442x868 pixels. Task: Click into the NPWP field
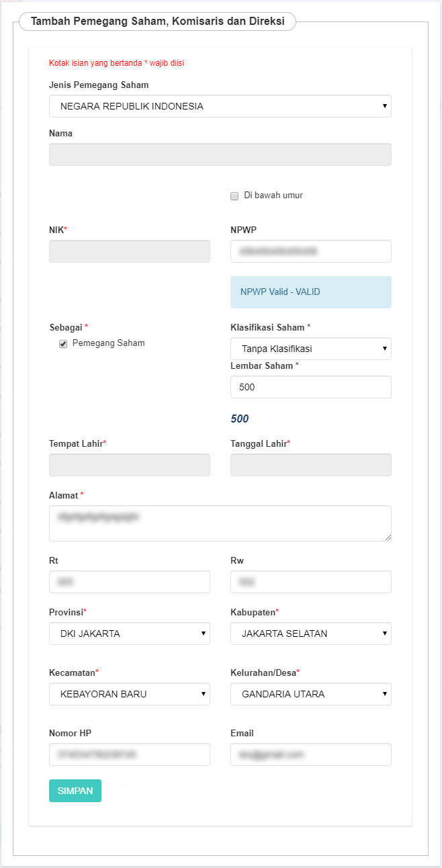310,251
